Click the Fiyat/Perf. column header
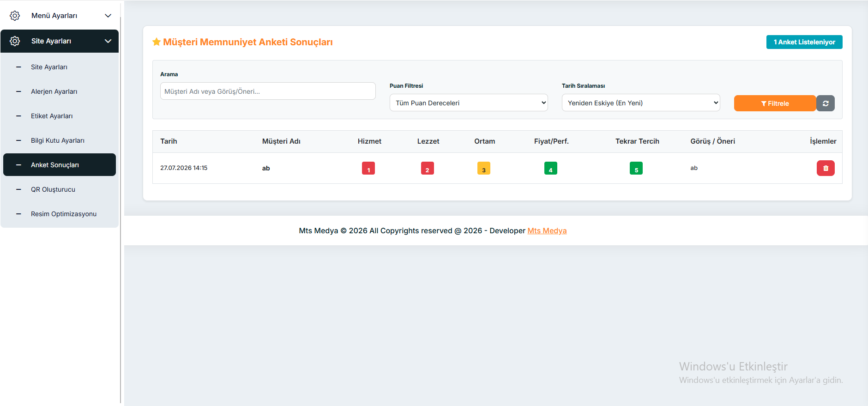The width and height of the screenshot is (868, 406). pyautogui.click(x=551, y=141)
